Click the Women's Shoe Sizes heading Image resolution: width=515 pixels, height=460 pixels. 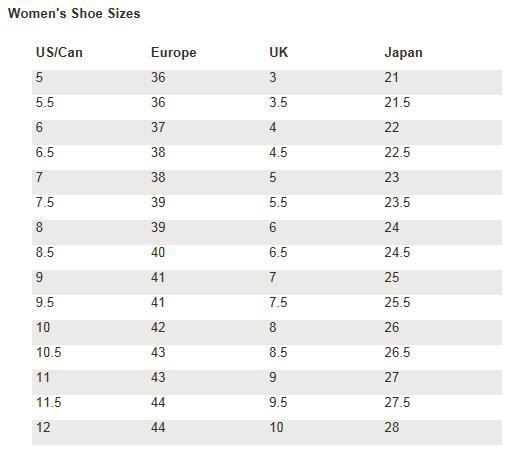74,14
